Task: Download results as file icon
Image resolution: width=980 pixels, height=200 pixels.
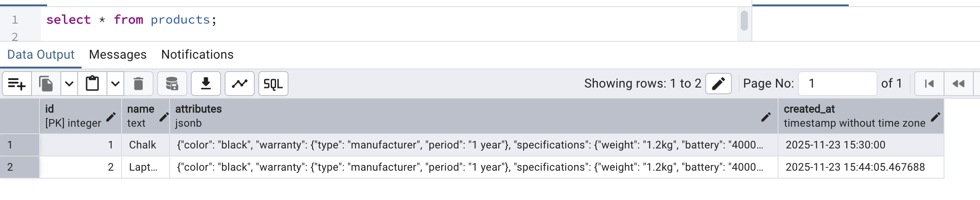Action: (x=206, y=84)
